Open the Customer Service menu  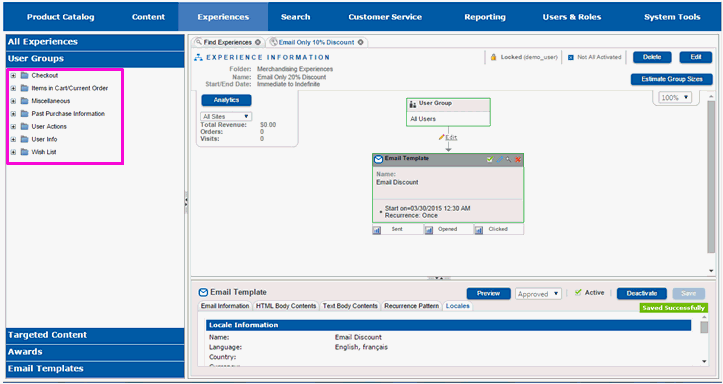[x=385, y=17]
